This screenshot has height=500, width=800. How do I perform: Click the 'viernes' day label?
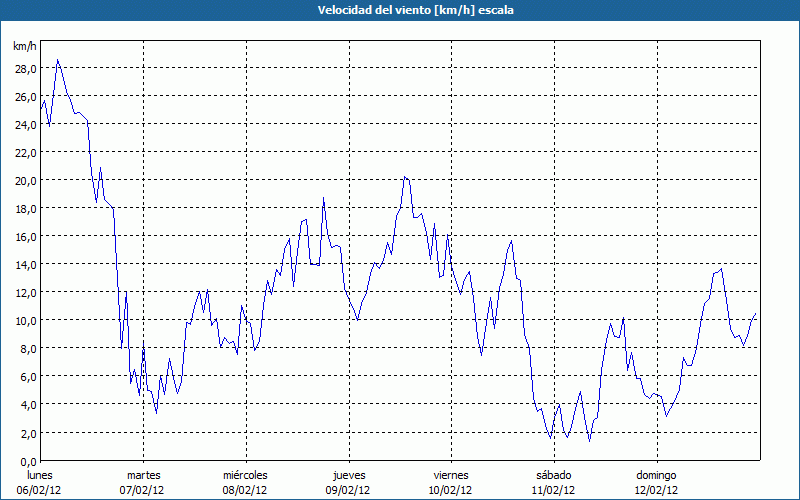click(451, 475)
